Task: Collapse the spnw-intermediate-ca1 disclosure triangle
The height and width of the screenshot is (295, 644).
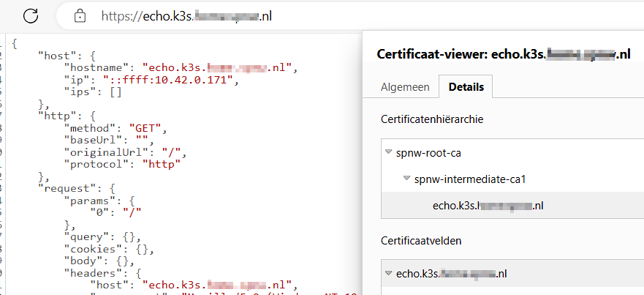Action: point(406,179)
